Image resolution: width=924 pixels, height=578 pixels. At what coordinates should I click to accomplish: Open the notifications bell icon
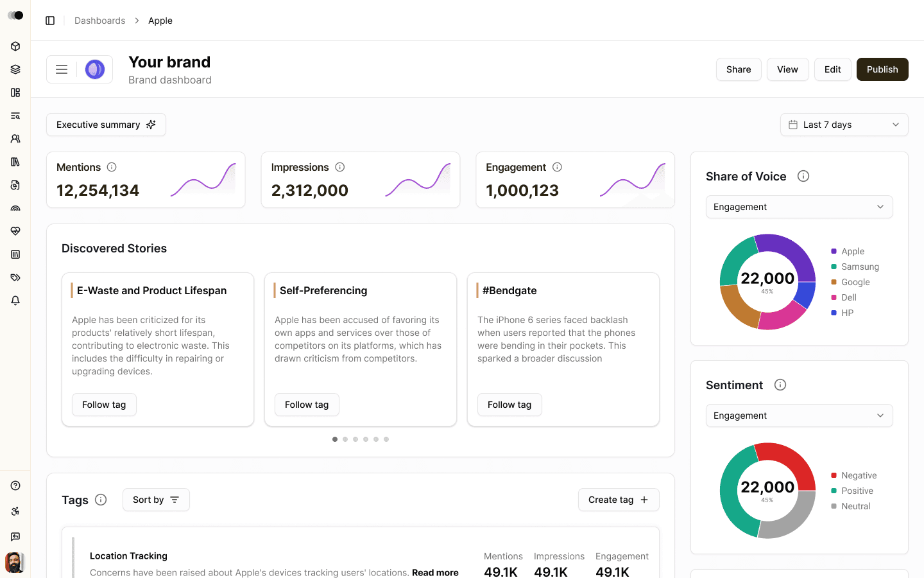(15, 301)
